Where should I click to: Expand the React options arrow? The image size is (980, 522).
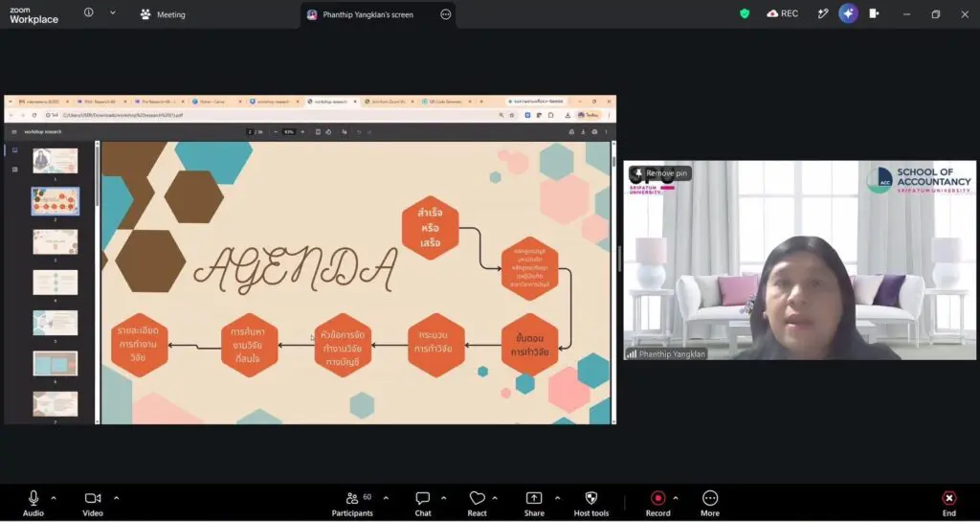[495, 498]
